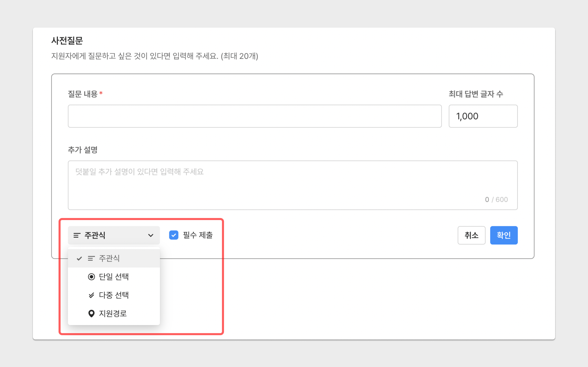Viewport: 588px width, 367px height.
Task: Select 단일 선택 from the type list
Action: 114,277
